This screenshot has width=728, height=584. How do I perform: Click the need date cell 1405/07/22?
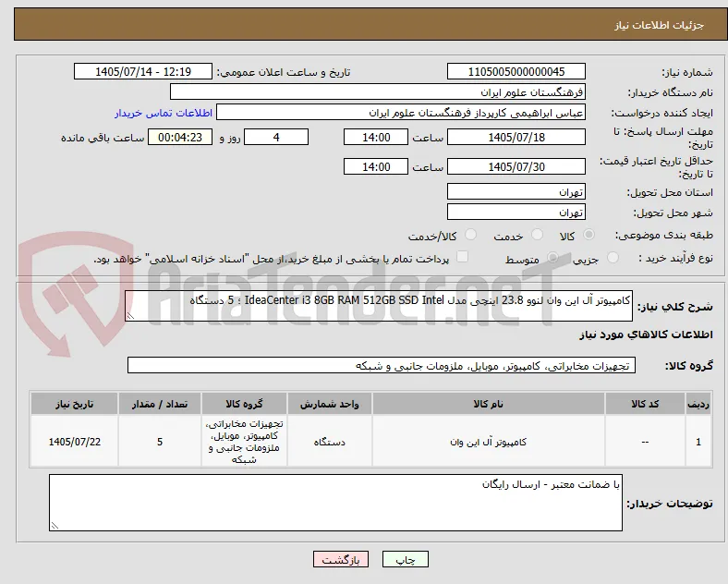(x=74, y=442)
